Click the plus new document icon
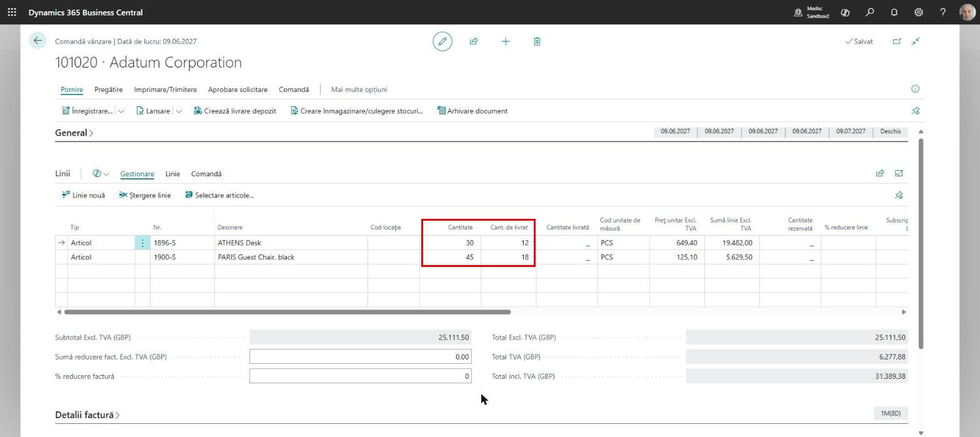 [x=506, y=41]
